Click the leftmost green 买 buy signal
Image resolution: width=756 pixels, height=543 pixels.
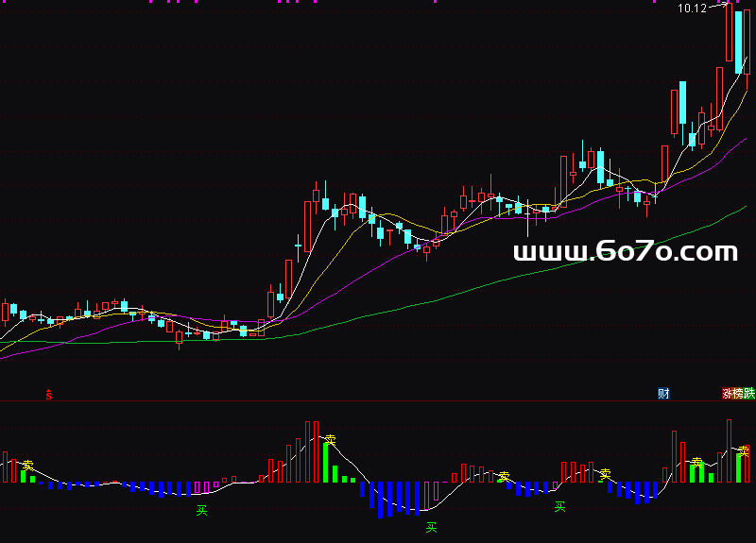coord(201,511)
